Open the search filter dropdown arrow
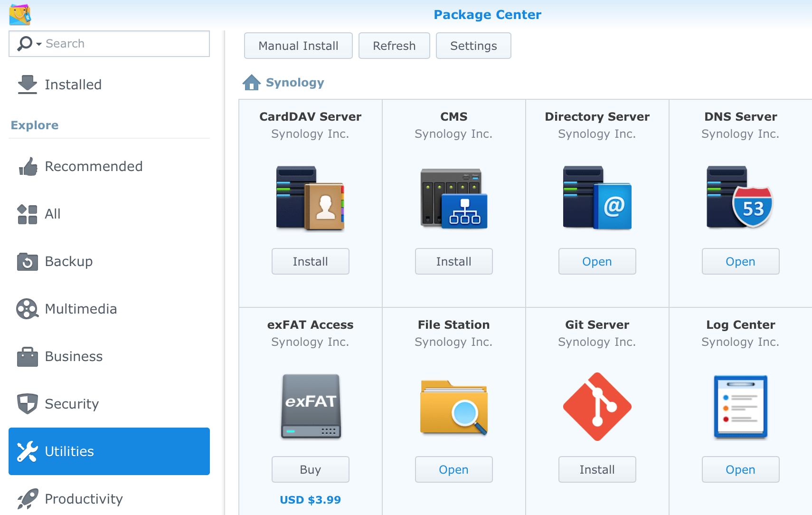812x515 pixels. tap(39, 44)
